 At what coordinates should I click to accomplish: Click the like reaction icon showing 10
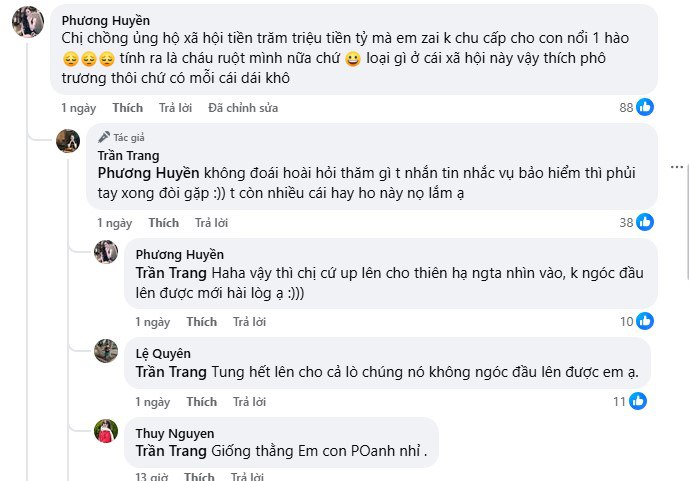(x=645, y=321)
